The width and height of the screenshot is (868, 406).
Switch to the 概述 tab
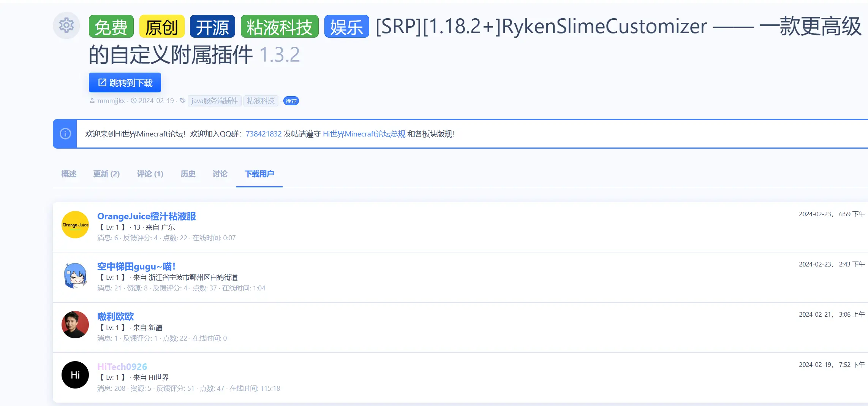coord(69,174)
